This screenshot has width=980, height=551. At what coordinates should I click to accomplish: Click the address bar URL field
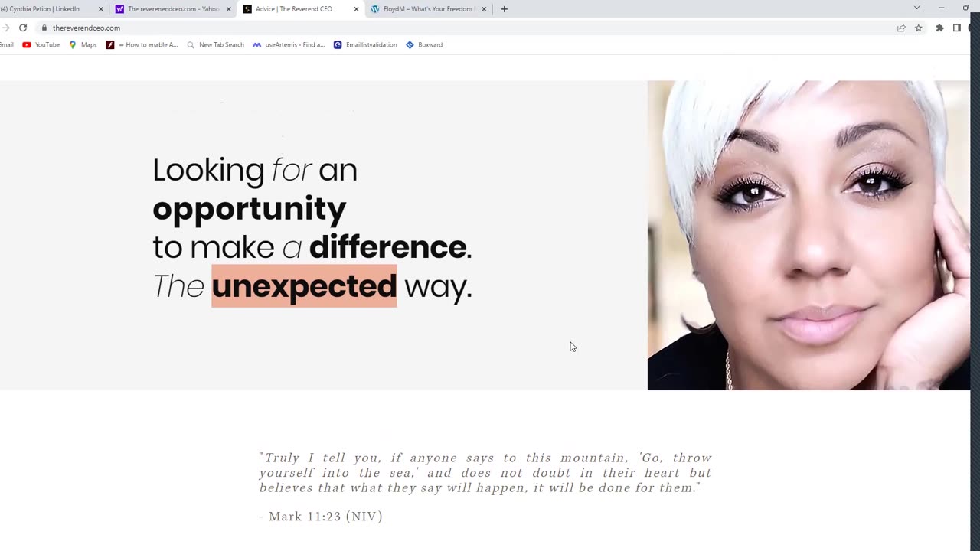tap(459, 28)
